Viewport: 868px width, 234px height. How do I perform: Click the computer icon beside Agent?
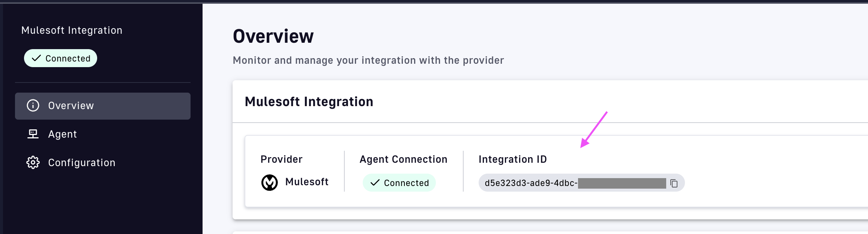coord(33,134)
